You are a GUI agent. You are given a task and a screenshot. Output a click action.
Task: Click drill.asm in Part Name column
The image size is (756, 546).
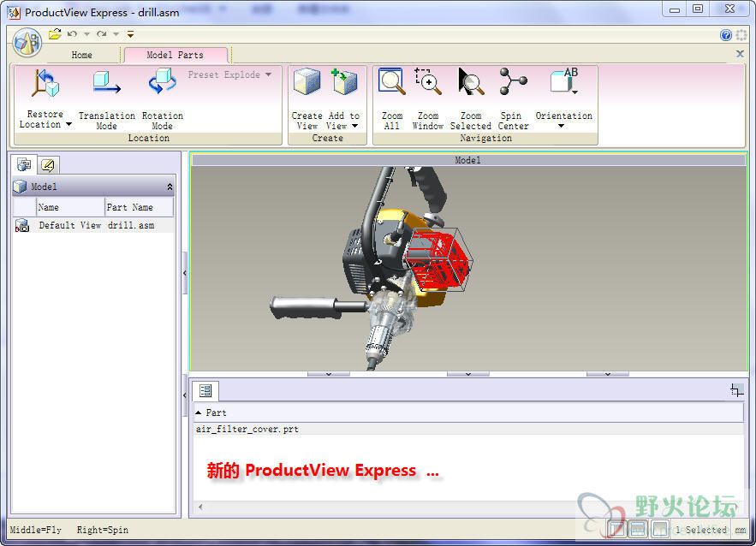coord(131,225)
